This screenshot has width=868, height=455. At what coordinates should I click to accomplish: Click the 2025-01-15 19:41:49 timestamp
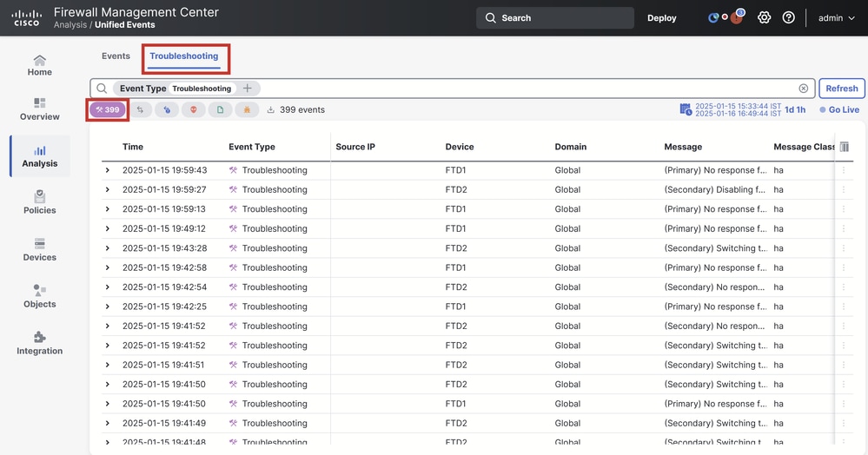coord(164,423)
